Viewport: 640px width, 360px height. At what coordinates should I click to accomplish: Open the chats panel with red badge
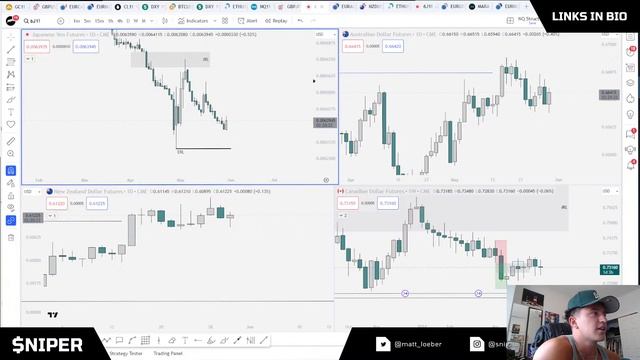point(631,133)
